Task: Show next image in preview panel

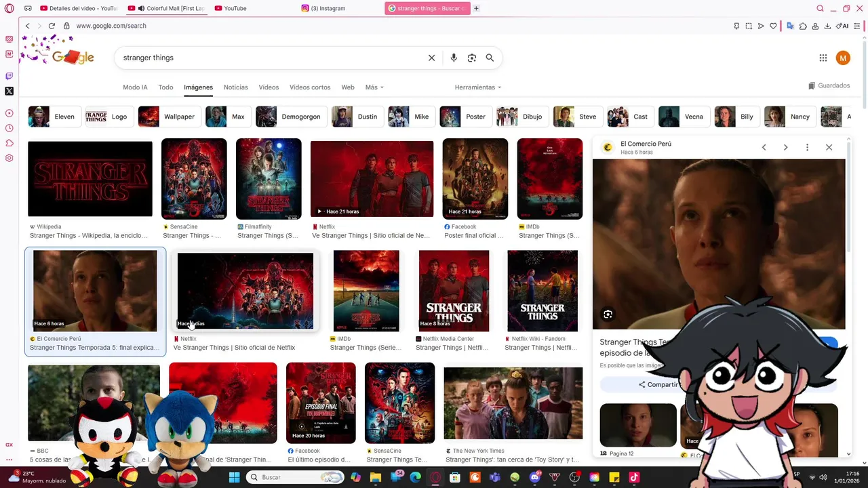Action: 785,147
